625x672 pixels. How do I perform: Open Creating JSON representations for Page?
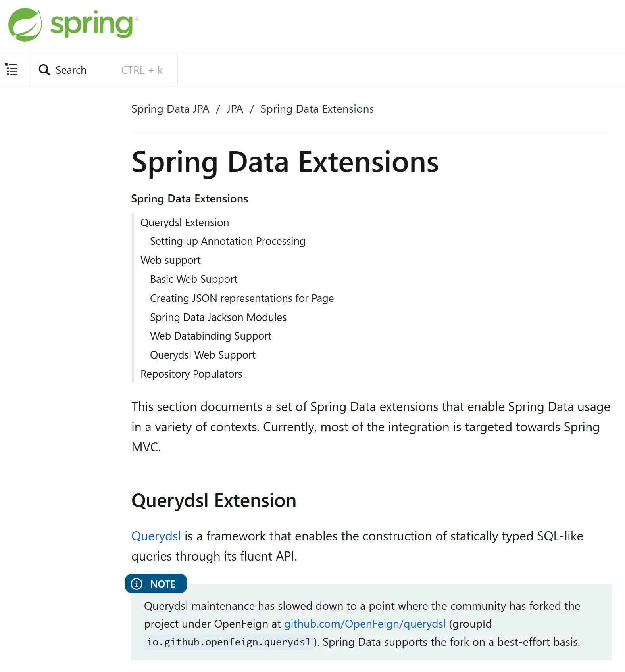pyautogui.click(x=242, y=298)
